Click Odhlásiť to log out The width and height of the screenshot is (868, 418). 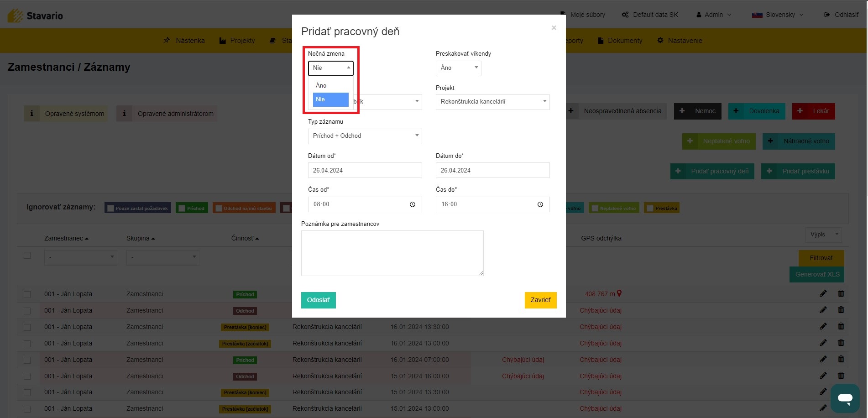point(841,15)
